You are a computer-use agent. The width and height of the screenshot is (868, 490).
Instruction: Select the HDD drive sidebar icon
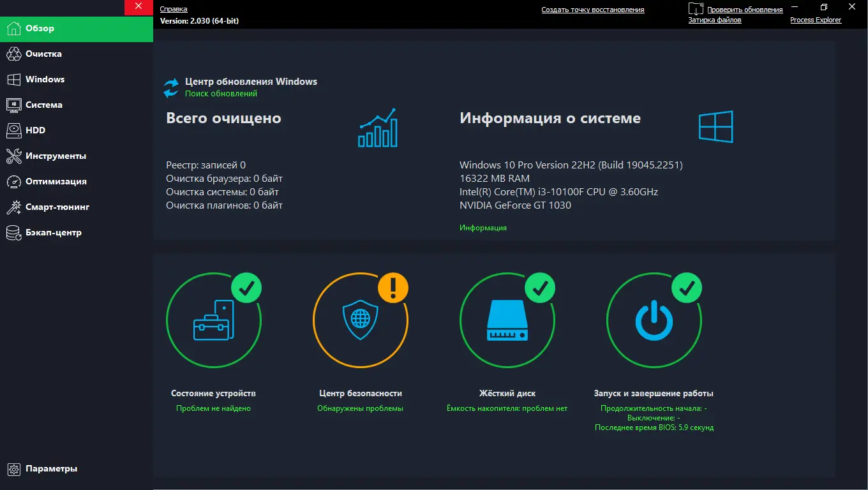13,131
